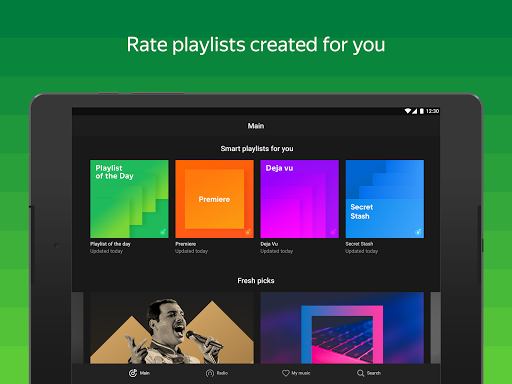Viewport: 512px width, 384px height.
Task: Click the 'Fresh picks' heading
Action: tap(256, 281)
